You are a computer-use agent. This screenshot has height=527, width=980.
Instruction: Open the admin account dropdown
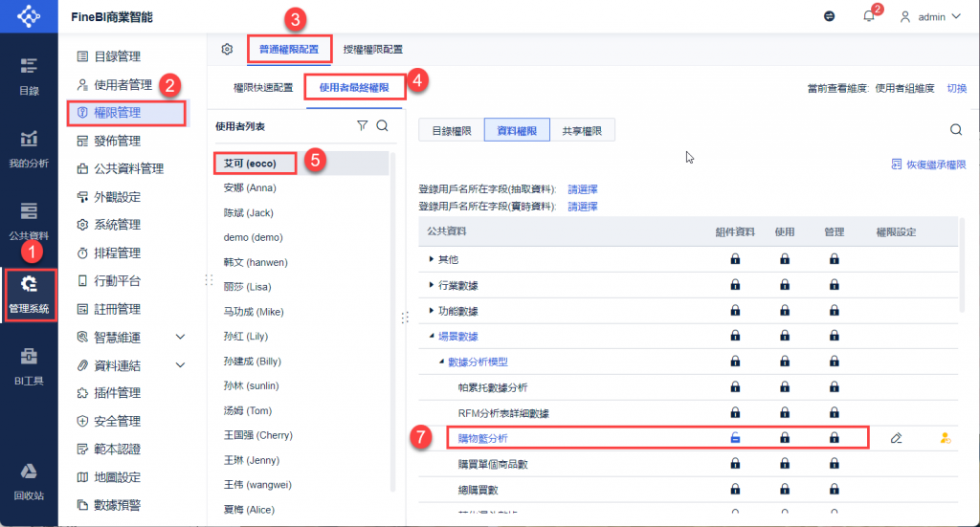click(930, 17)
